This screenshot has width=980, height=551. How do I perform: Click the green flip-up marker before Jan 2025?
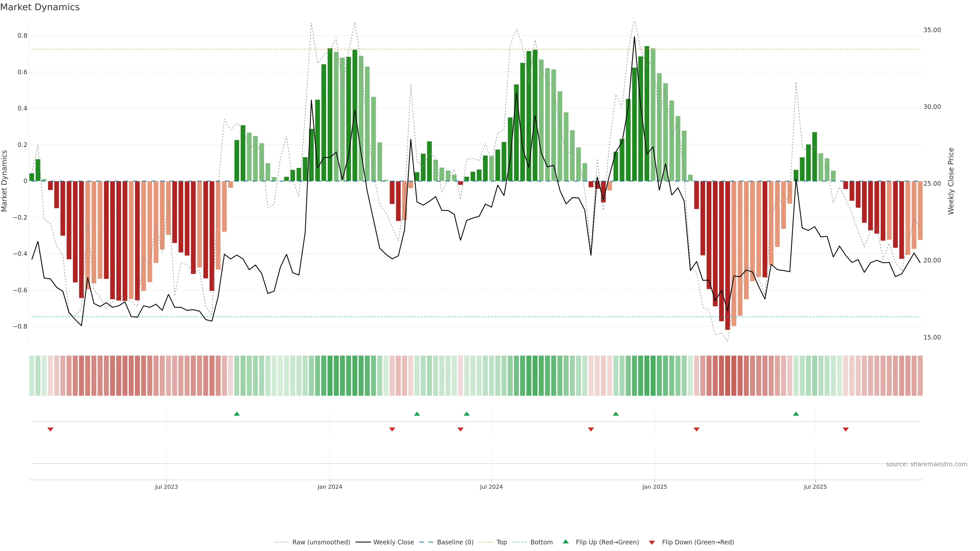coord(616,414)
